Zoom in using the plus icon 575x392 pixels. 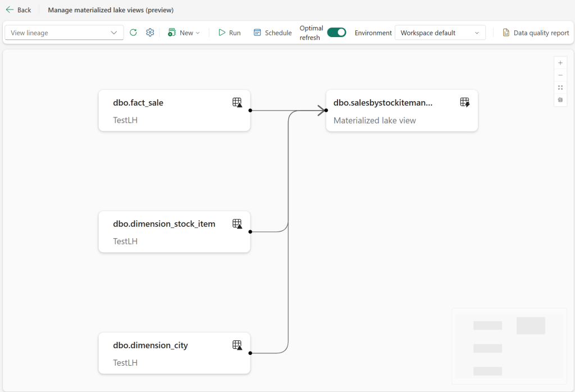tap(560, 62)
